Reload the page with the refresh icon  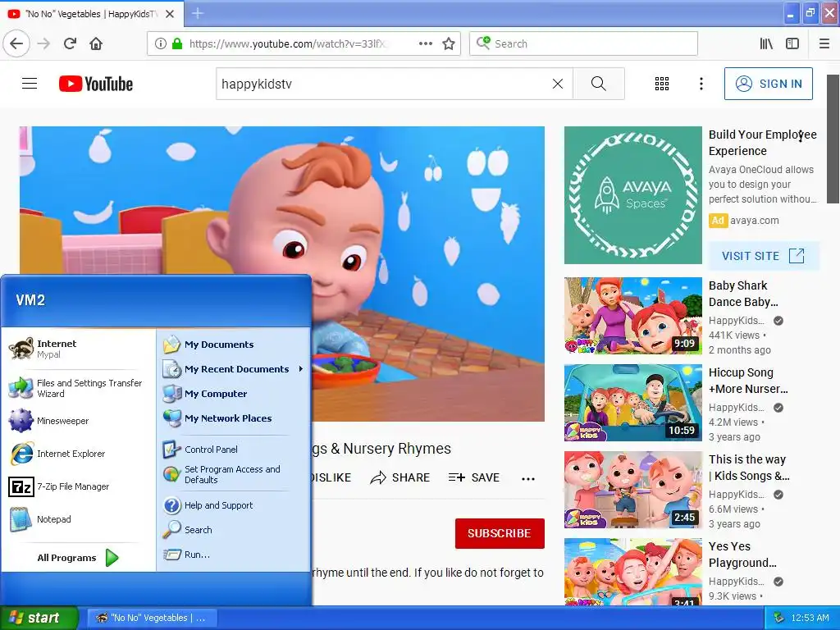[70, 43]
